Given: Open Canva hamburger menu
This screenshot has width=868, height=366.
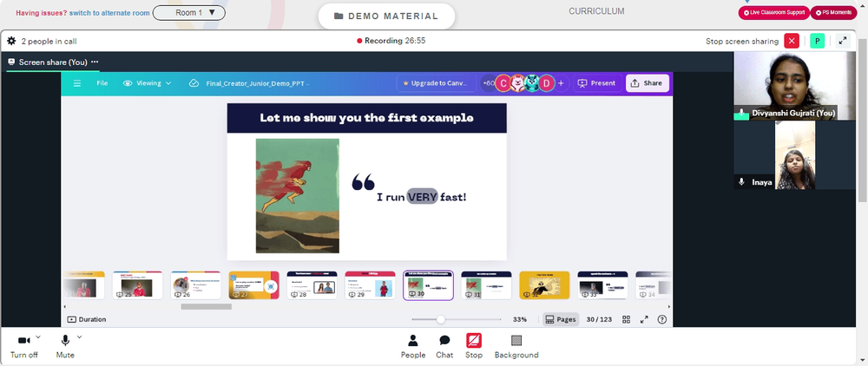Looking at the screenshot, I should [x=77, y=83].
